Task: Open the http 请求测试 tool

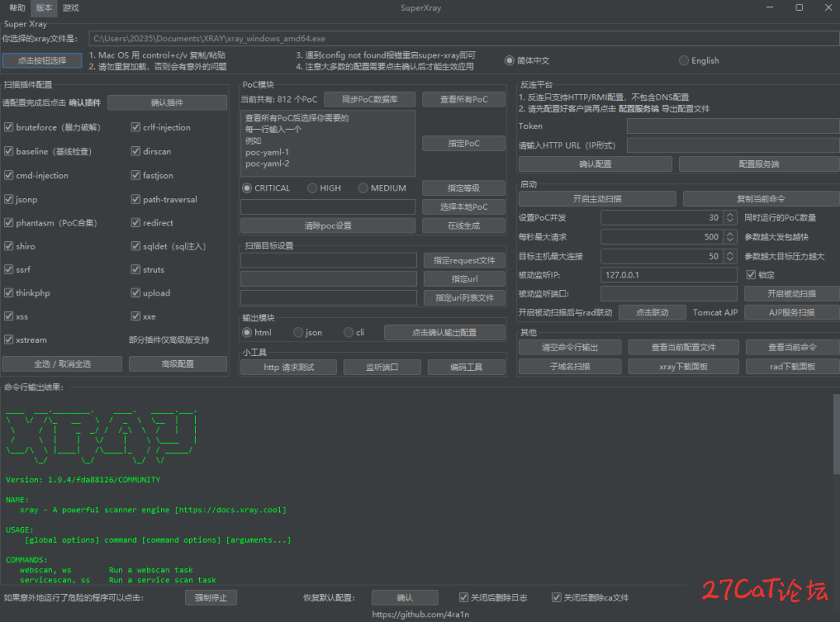Action: click(x=289, y=367)
